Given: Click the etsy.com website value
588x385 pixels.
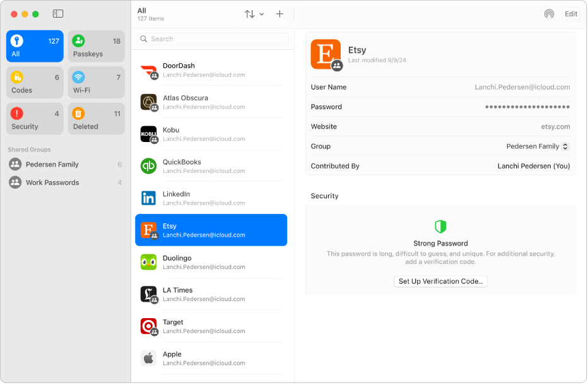Looking at the screenshot, I should pyautogui.click(x=555, y=127).
